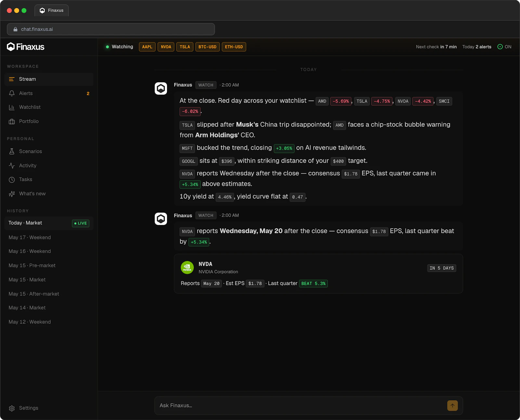
Task: Click the 4.46% yield value
Action: point(225,197)
